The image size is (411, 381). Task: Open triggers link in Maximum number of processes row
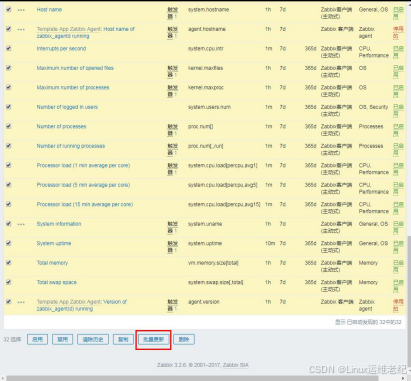172,91
